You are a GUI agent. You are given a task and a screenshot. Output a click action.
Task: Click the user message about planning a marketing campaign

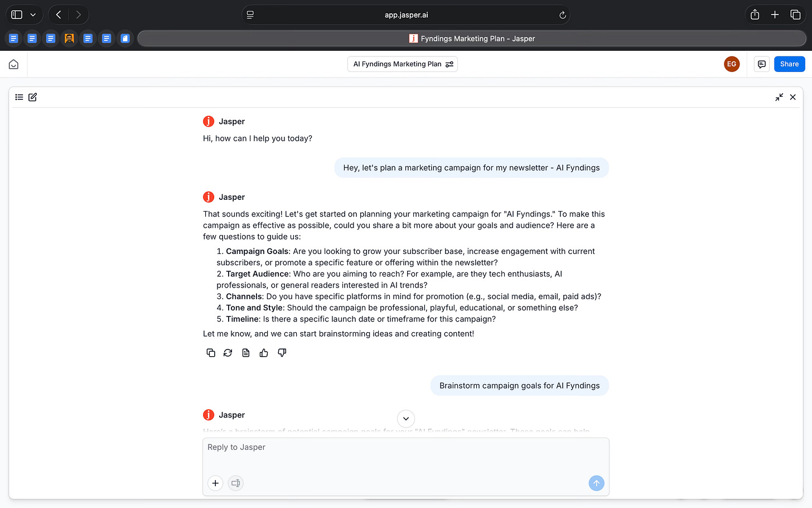pyautogui.click(x=471, y=168)
